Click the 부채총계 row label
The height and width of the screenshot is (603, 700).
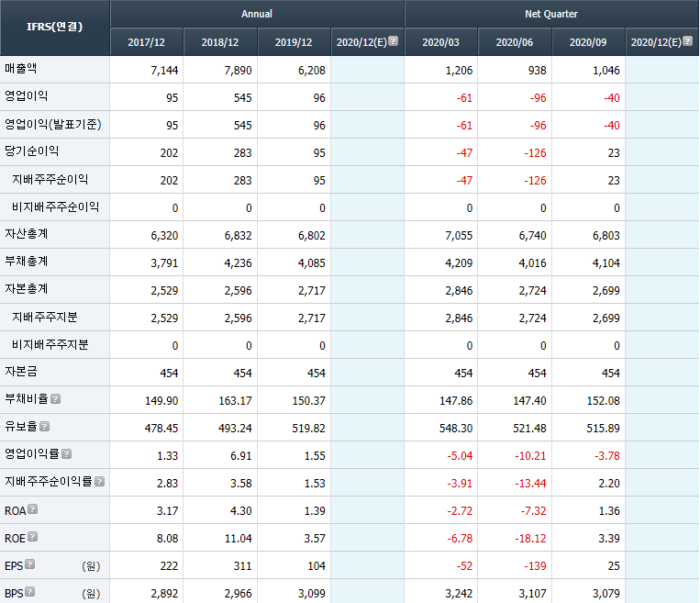coord(26,262)
